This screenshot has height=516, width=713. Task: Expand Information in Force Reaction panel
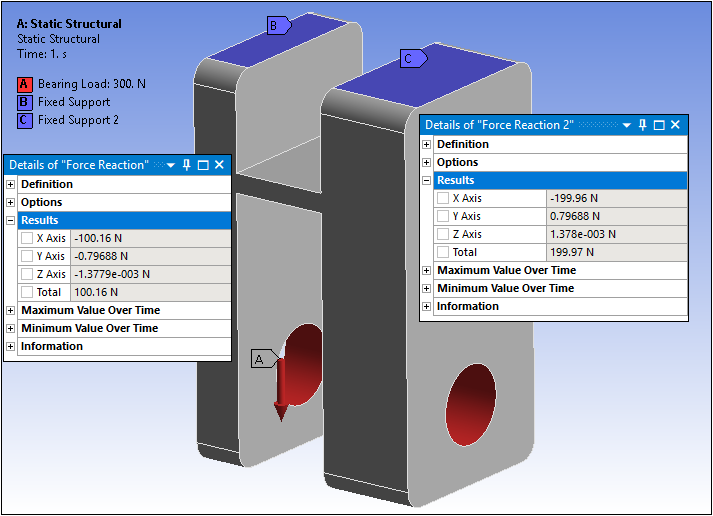click(10, 346)
